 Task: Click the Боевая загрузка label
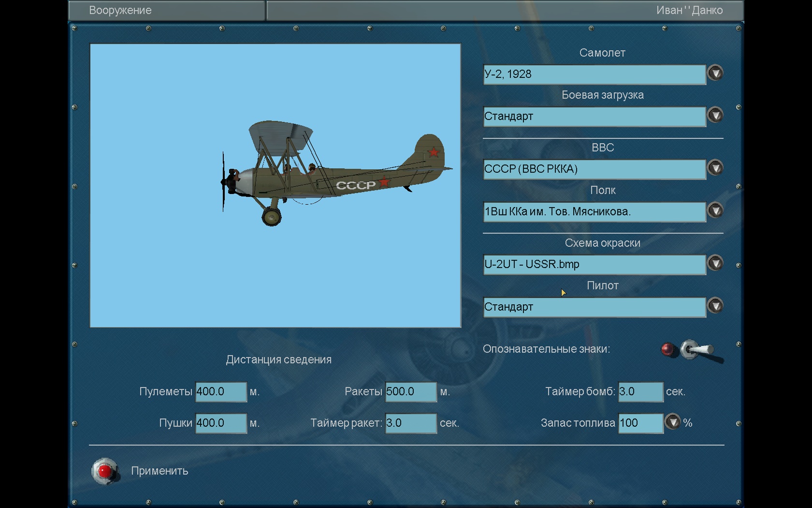tap(603, 95)
